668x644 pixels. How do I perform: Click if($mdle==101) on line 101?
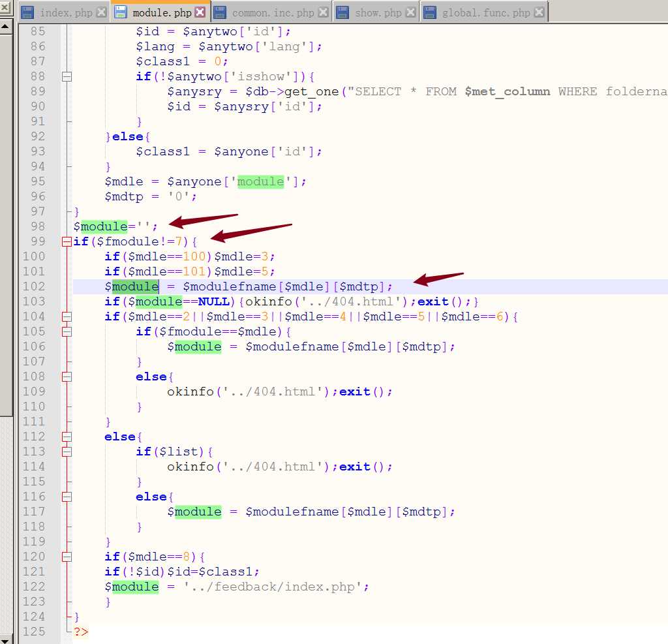tap(158, 271)
